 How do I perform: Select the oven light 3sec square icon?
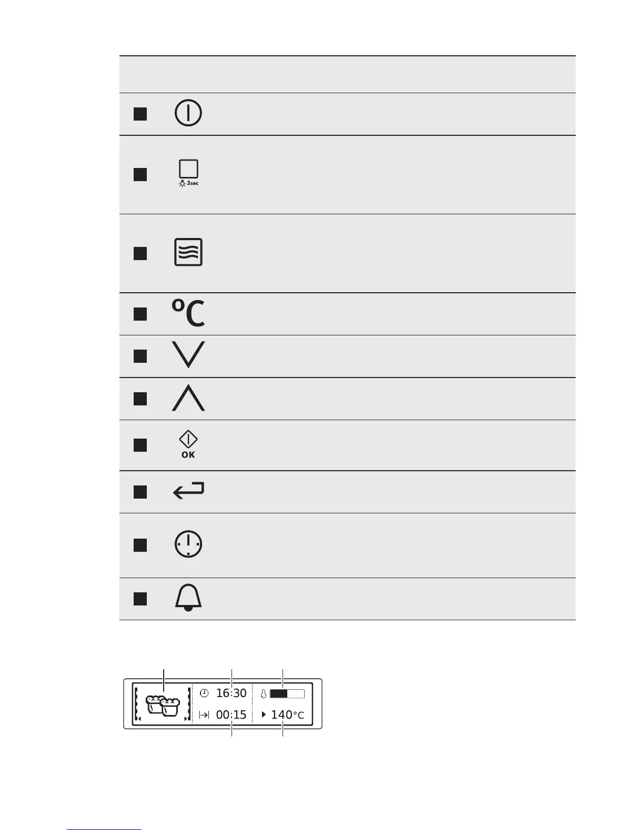point(188,173)
